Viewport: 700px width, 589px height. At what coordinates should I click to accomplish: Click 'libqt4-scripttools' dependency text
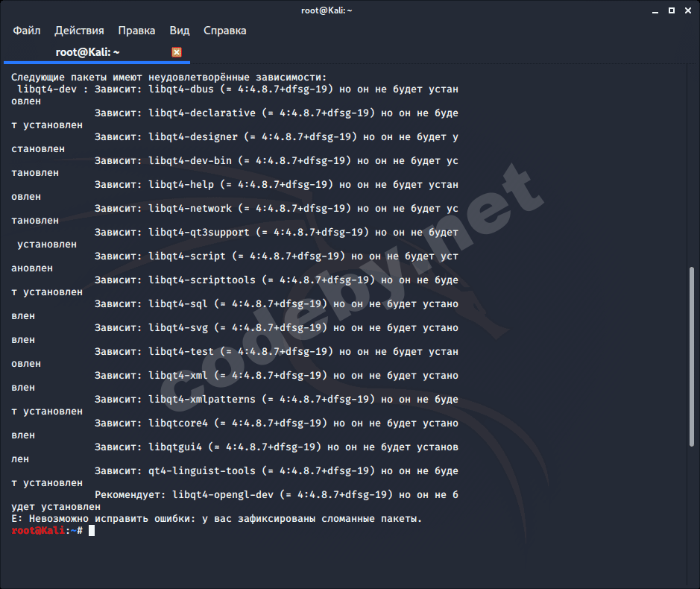[202, 280]
